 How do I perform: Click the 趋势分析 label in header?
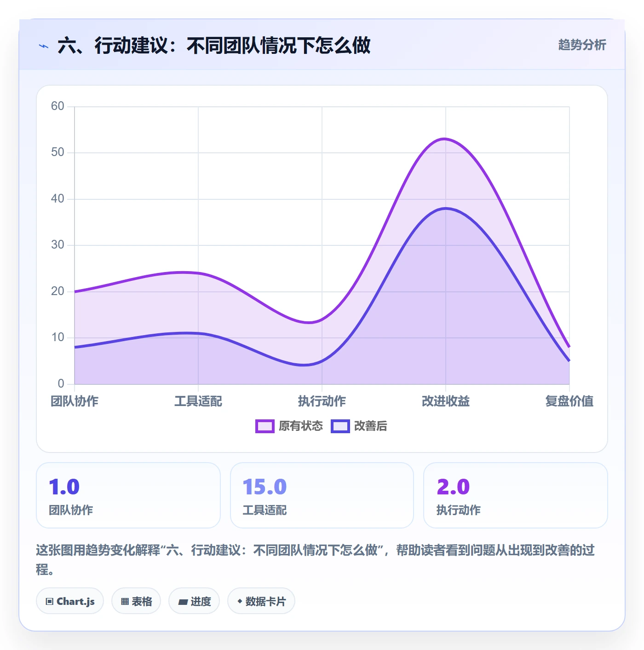(582, 45)
